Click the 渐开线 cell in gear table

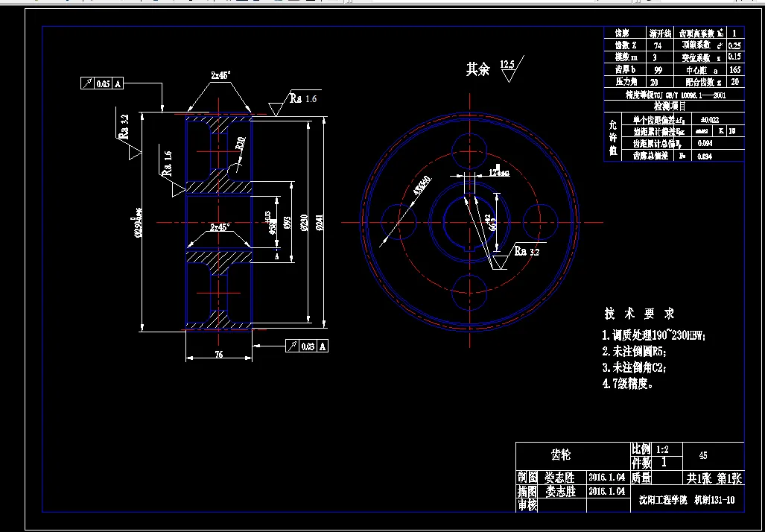coord(661,34)
